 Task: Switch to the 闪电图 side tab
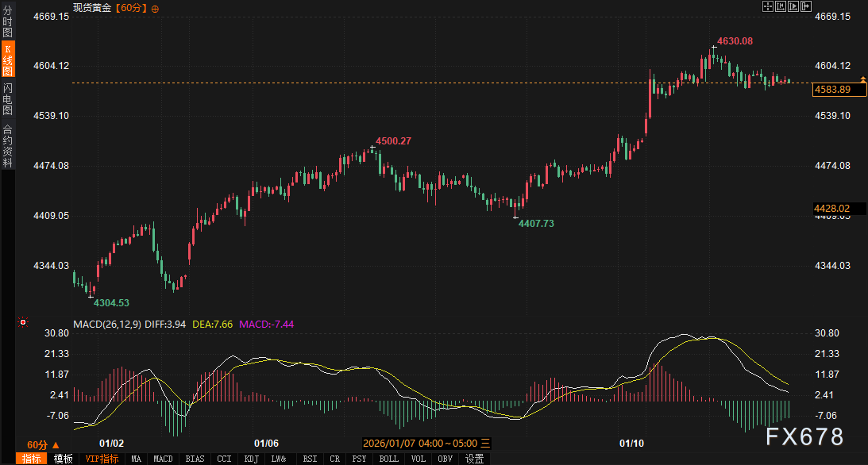[x=7, y=98]
